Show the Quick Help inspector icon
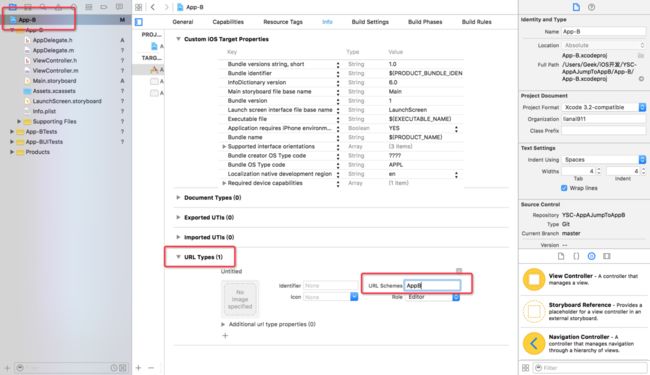Screen dimensions: 650x375 592,7
